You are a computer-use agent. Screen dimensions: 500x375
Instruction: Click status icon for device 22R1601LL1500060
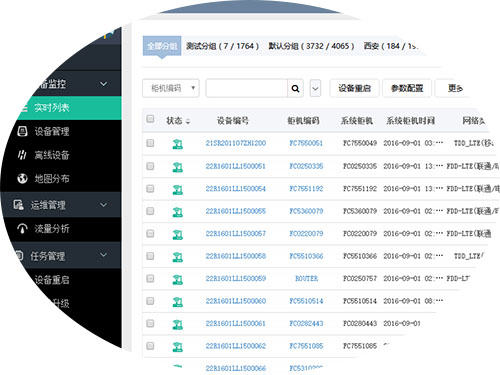point(178,301)
